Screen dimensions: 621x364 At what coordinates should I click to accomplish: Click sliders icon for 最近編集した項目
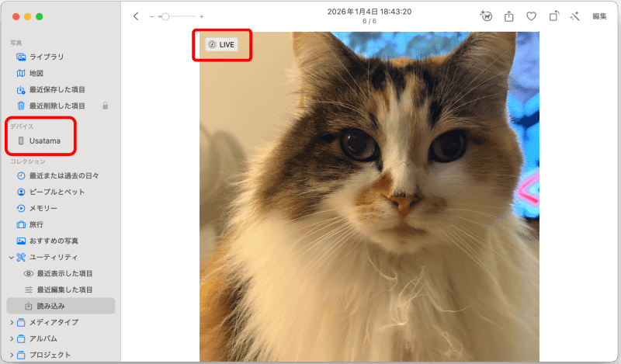tap(29, 289)
